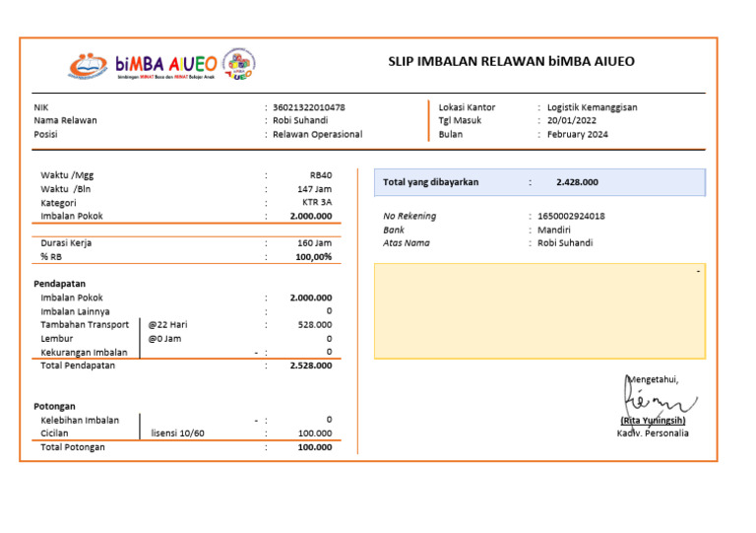Click Tgl Masuk date 20/01/2022
The image size is (756, 533).
click(571, 120)
